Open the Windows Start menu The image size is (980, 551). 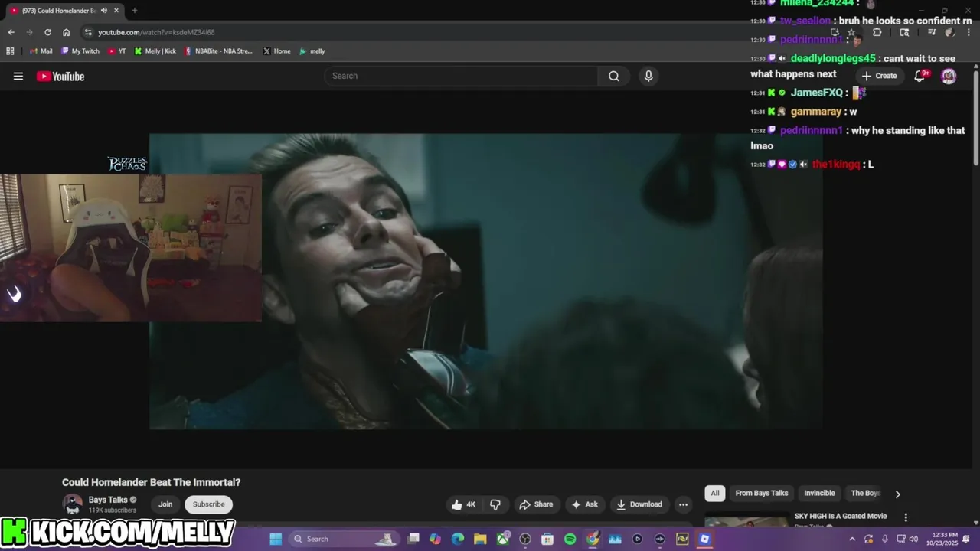[x=276, y=539]
